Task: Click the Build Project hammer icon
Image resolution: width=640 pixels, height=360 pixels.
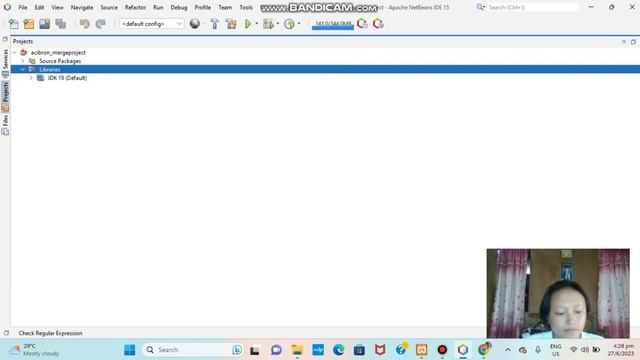Action: [214, 24]
